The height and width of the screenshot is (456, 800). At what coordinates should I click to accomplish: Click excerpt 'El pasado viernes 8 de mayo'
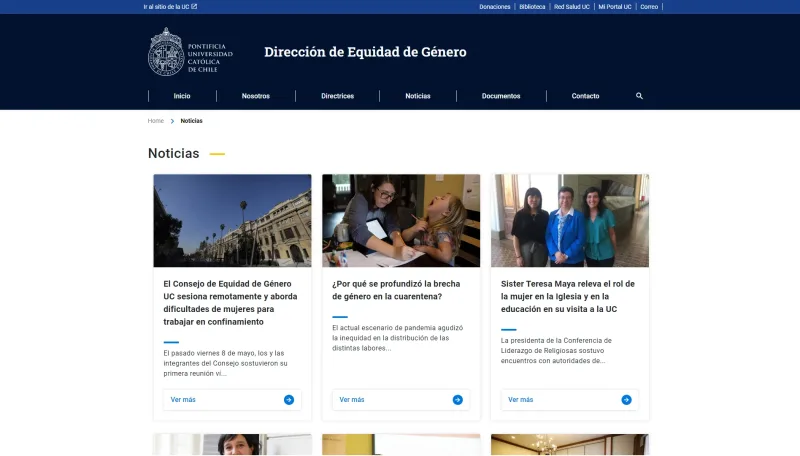coord(226,363)
